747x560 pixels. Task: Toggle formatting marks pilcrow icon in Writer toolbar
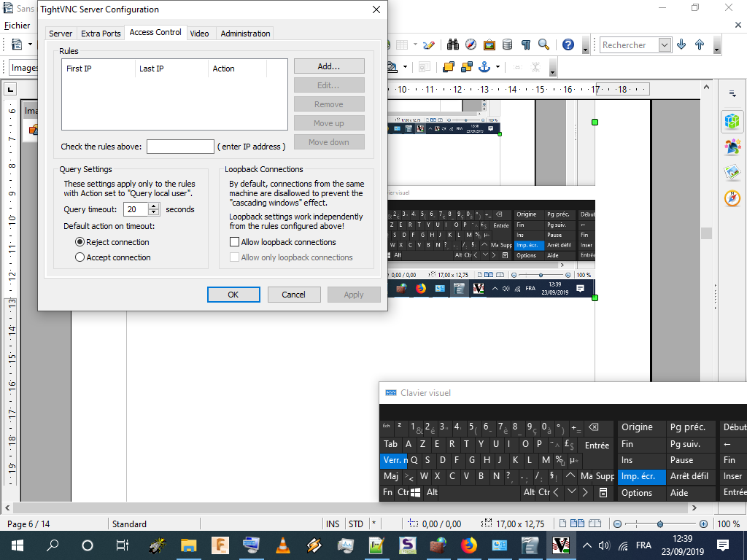click(526, 44)
